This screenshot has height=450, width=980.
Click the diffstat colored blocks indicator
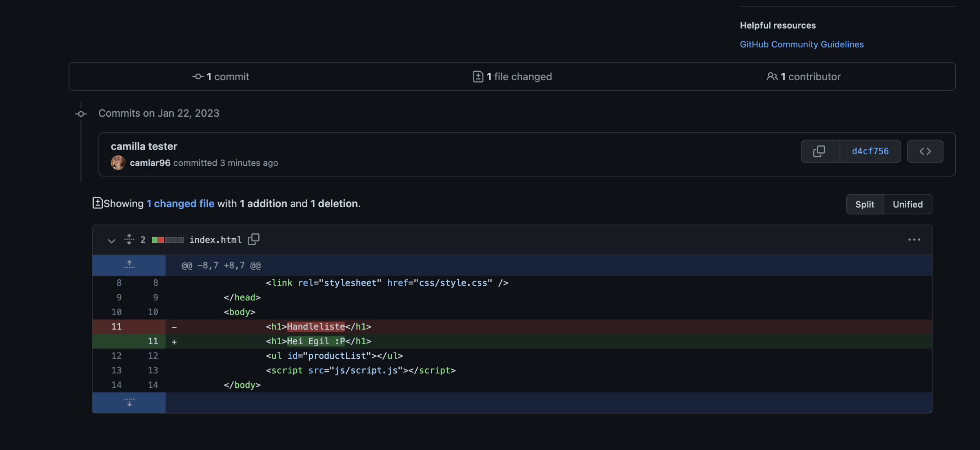[x=167, y=240]
